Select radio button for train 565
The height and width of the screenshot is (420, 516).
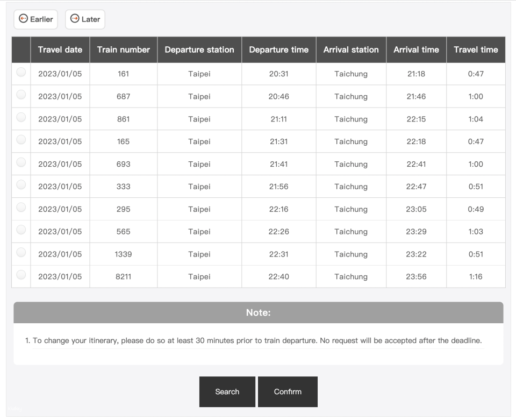21,230
